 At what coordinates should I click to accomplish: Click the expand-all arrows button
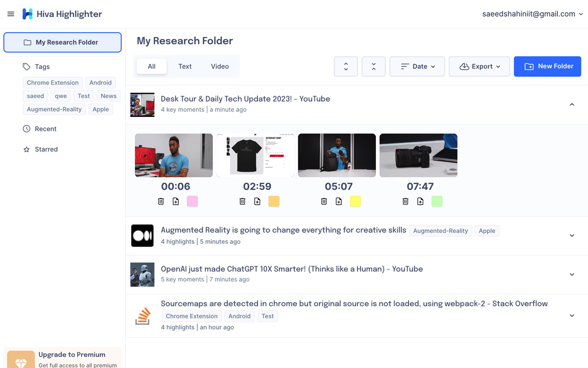(x=346, y=66)
